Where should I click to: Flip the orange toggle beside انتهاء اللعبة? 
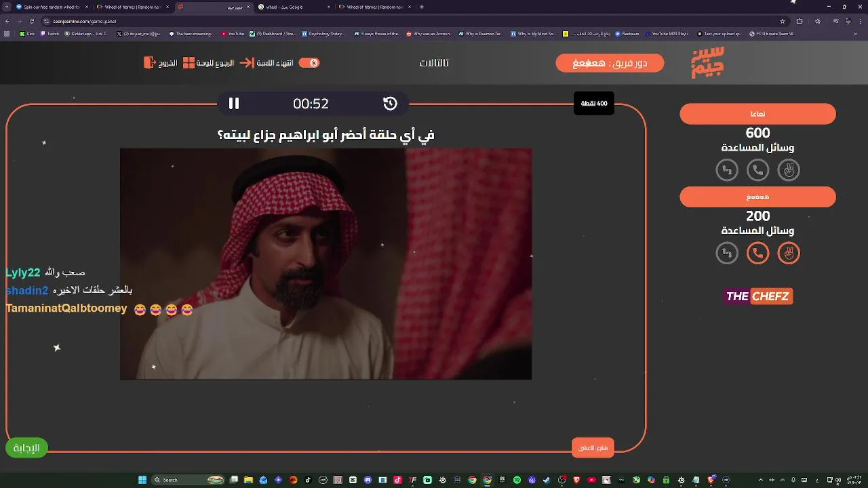[x=309, y=62]
